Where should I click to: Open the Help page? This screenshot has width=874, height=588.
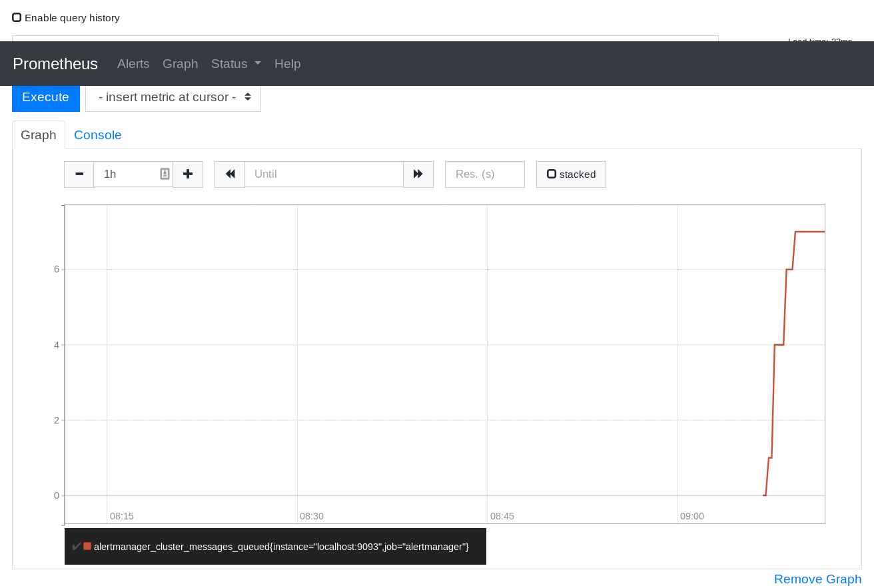coord(287,63)
